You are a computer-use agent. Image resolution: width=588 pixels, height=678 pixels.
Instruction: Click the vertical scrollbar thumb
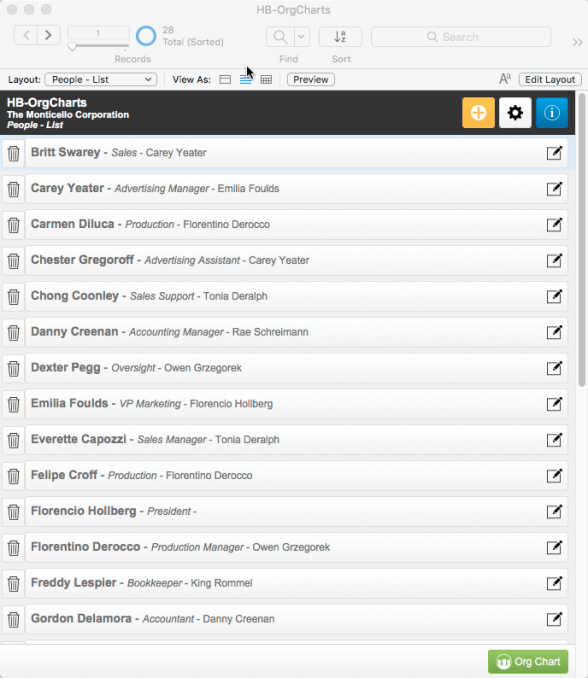click(x=582, y=240)
